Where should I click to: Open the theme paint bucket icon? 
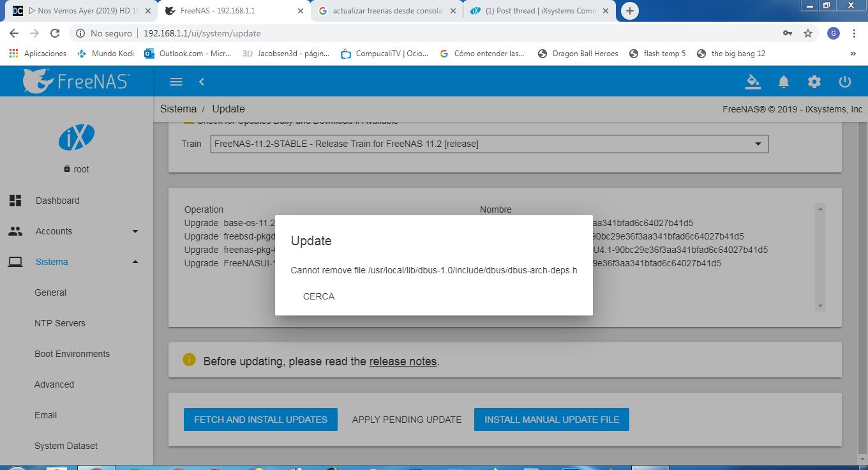point(753,82)
